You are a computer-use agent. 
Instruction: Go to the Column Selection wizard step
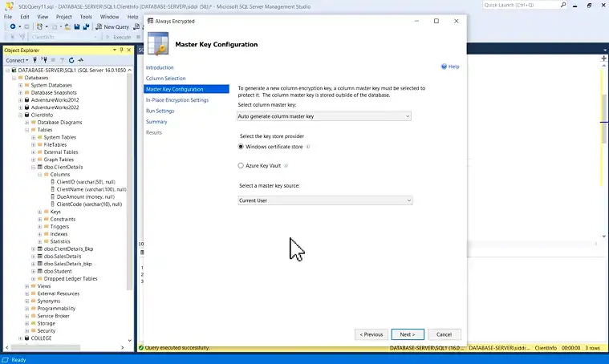click(x=166, y=79)
